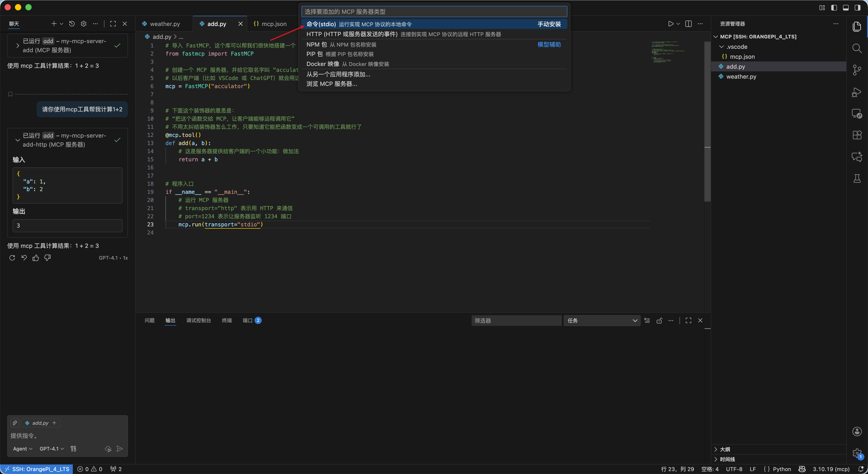Screen dimensions: 868x474
Task: Open the GPT-4.1 model picker dropdown
Action: pos(52,448)
